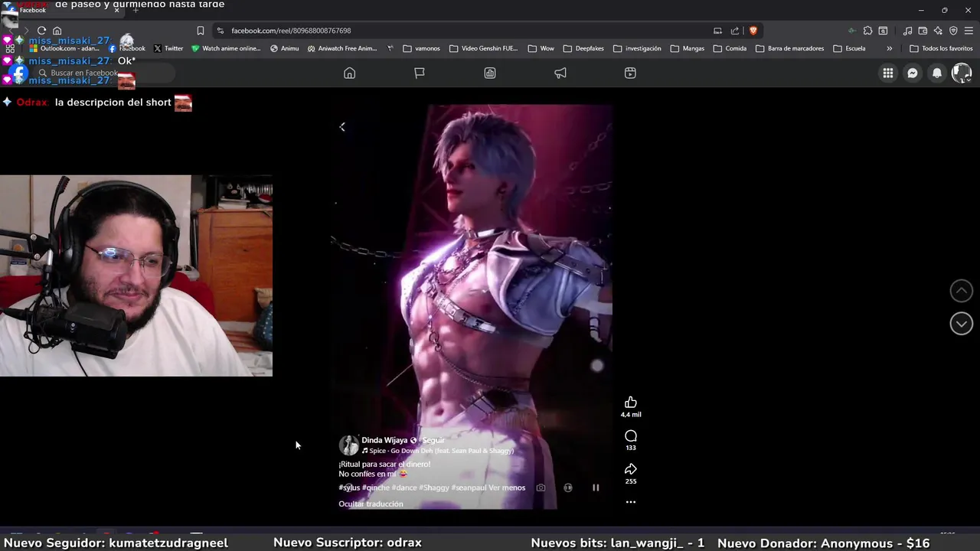This screenshot has width=980, height=551.
Task: Open the Reels video icon in navigation
Action: pyautogui.click(x=630, y=73)
